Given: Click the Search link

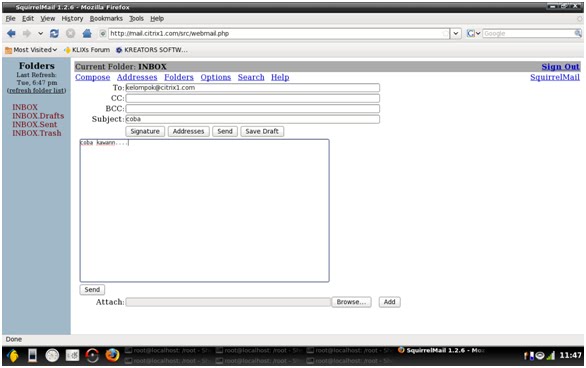Looking at the screenshot, I should 251,77.
